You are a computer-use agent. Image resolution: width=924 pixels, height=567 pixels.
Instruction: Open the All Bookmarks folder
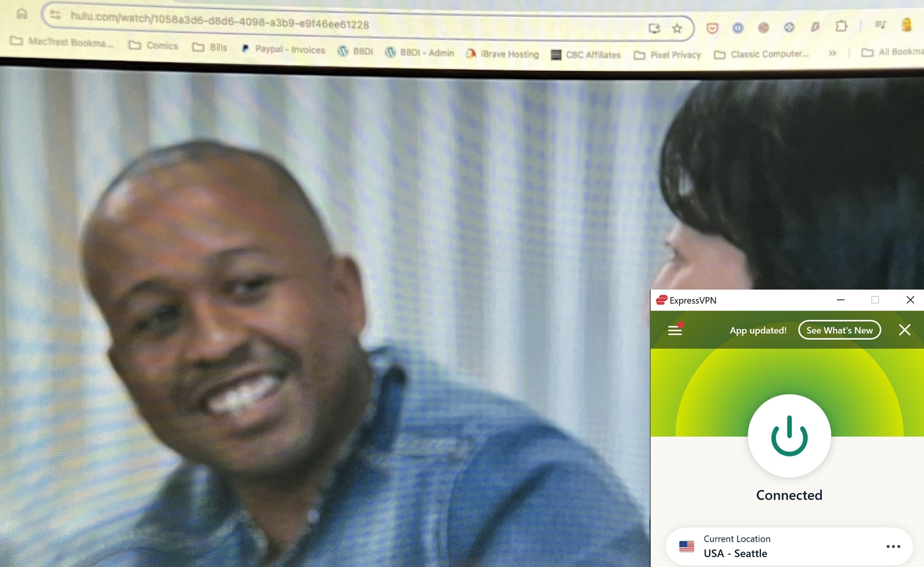click(892, 52)
